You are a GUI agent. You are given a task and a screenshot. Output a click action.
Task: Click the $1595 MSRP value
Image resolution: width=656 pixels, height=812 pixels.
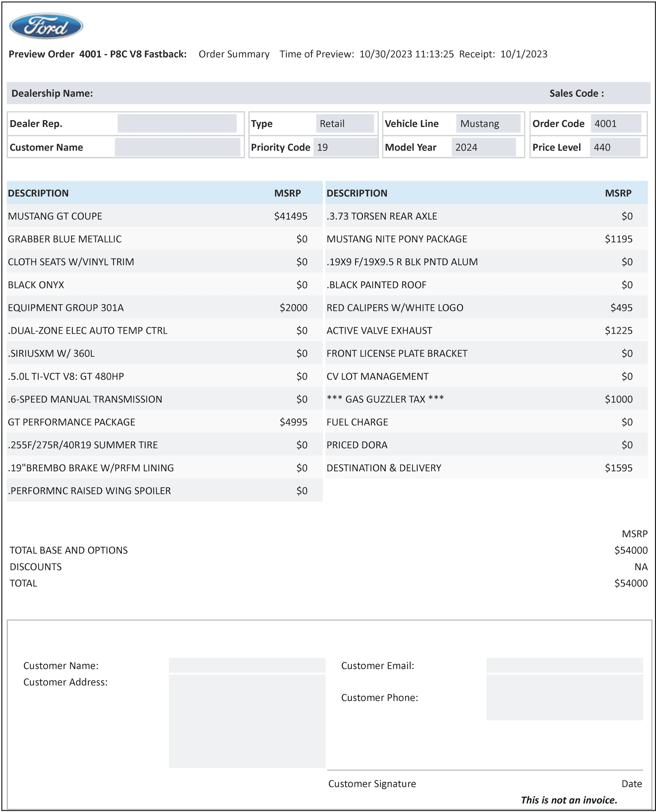(x=619, y=468)
